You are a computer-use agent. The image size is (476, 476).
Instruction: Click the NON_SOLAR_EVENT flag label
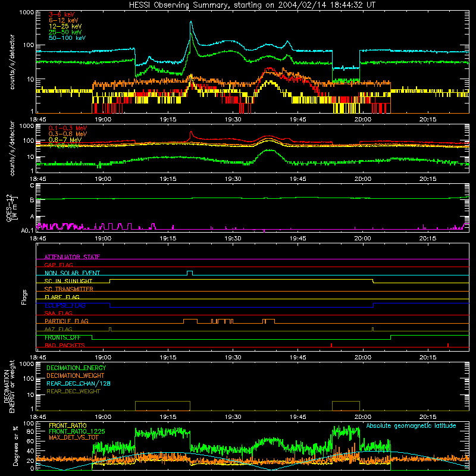point(72,273)
